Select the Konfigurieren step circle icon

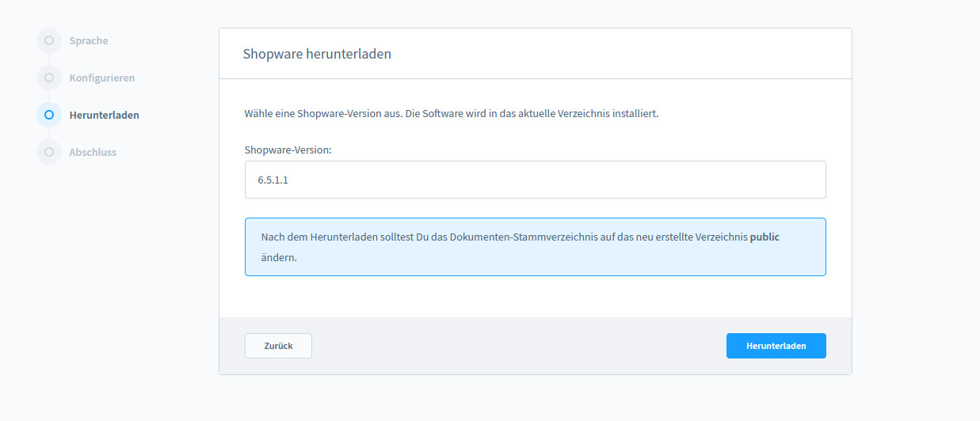(x=49, y=78)
